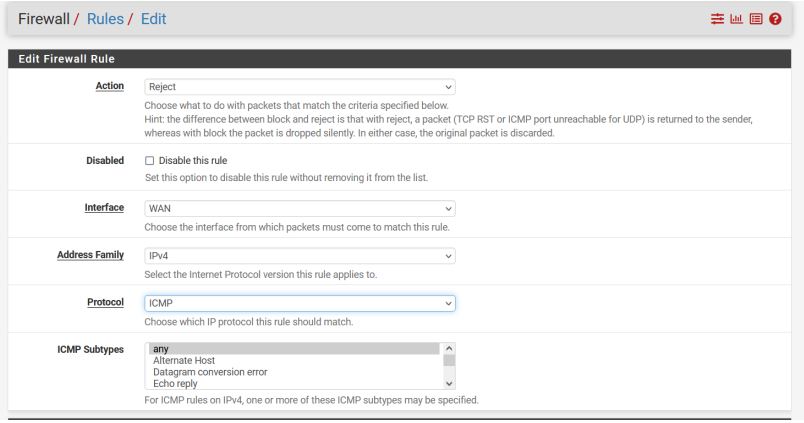Click the ICMP Subtypes field label
The image size is (804, 423).
pyautogui.click(x=90, y=350)
